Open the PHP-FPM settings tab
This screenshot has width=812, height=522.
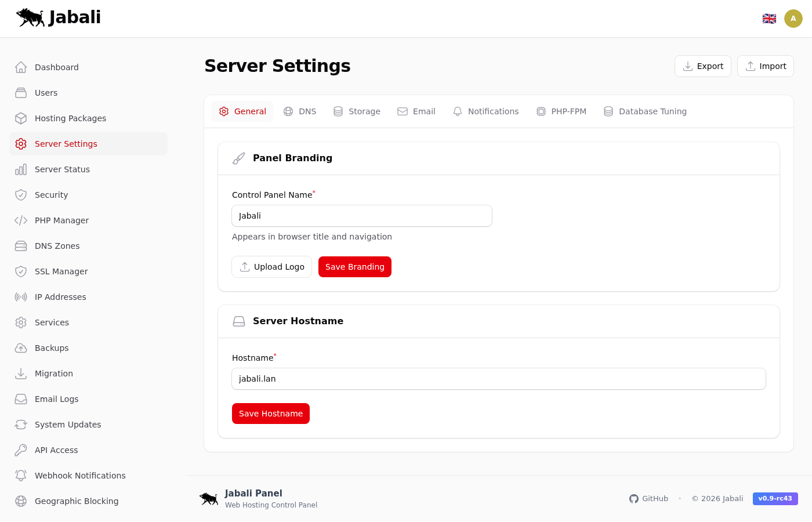click(561, 111)
